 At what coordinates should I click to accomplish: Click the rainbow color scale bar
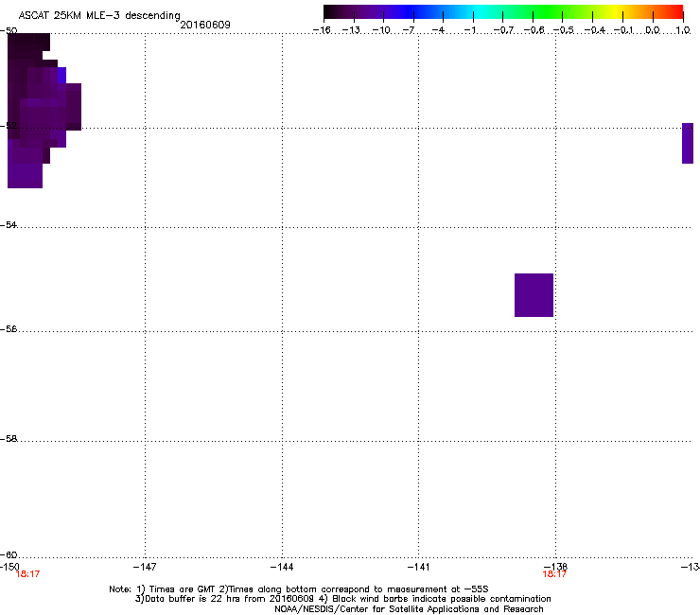coord(503,12)
